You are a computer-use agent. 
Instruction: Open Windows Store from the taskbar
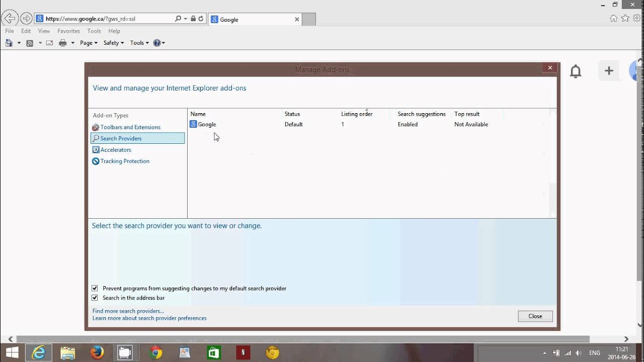pos(214,352)
